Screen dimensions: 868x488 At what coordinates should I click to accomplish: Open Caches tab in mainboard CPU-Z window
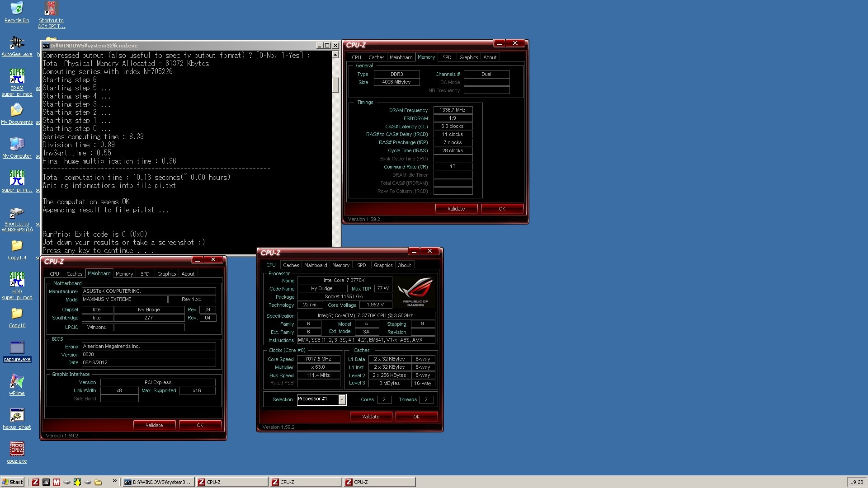pyautogui.click(x=74, y=274)
